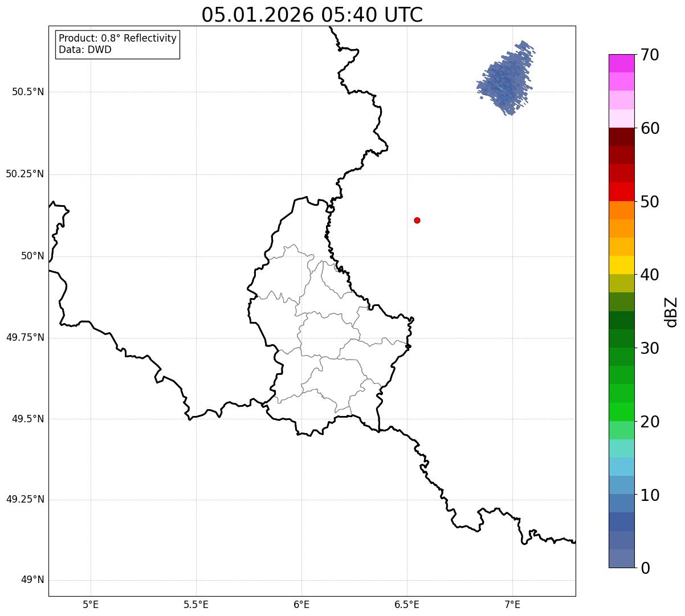The image size is (685, 616).
Task: Click the 'Data: DWD' label
Action: (x=85, y=50)
